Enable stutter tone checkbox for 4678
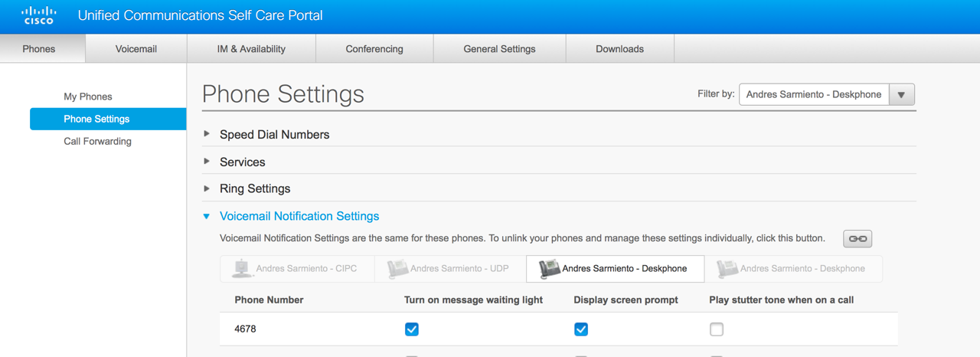980x357 pixels. (717, 329)
